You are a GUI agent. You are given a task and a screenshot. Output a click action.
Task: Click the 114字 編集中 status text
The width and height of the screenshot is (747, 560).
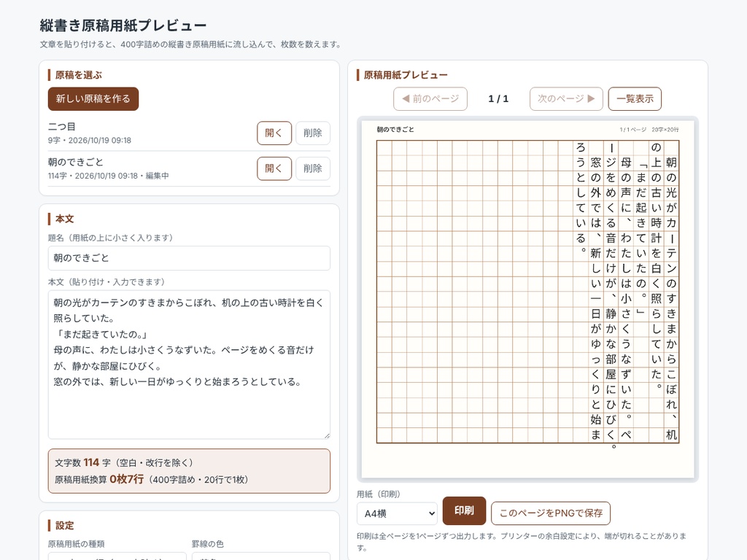tap(108, 176)
